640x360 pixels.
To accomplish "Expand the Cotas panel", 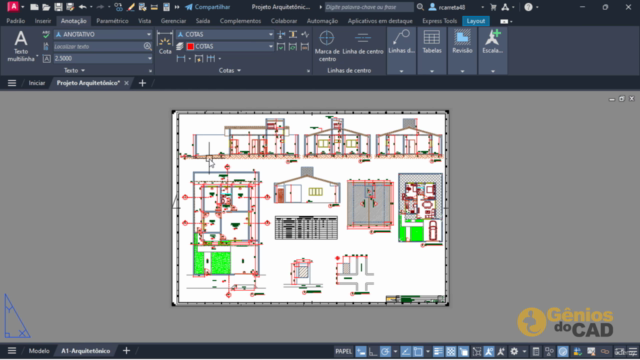I will pyautogui.click(x=230, y=71).
